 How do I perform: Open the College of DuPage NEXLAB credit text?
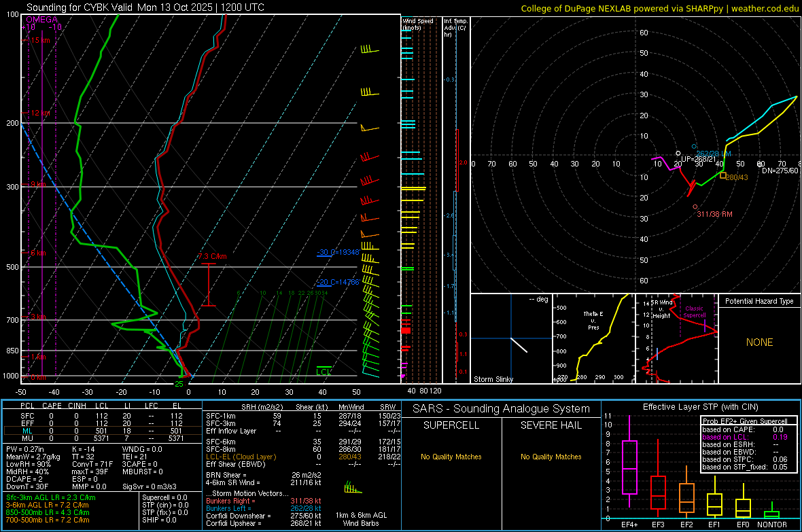[659, 8]
